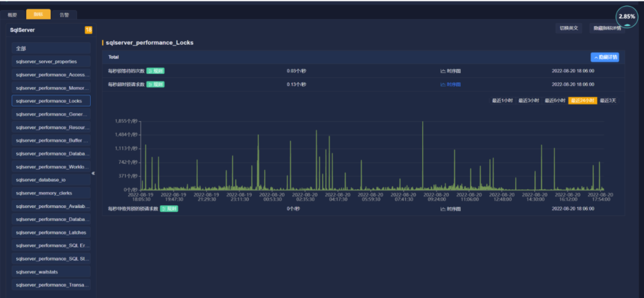Collapse details with 隐藏详情 button
Viewport: 644px width, 298px height.
click(x=605, y=57)
